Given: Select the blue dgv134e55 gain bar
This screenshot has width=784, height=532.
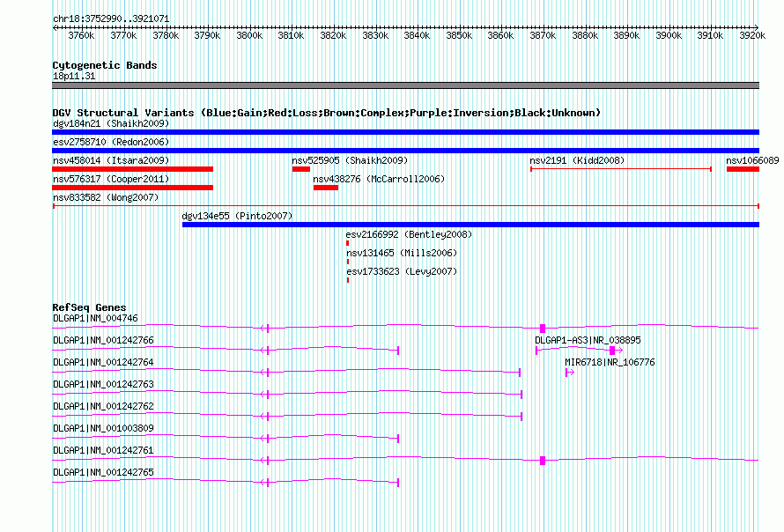Looking at the screenshot, I should (470, 225).
